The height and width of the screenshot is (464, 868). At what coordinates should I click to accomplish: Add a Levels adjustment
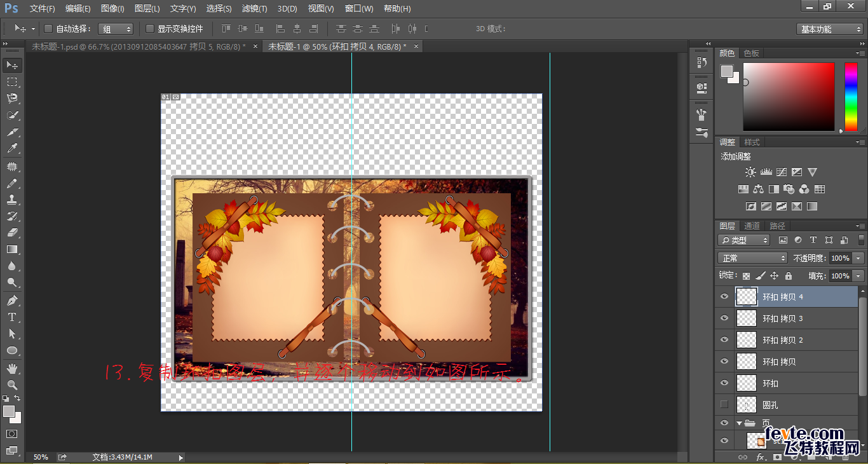coord(766,172)
